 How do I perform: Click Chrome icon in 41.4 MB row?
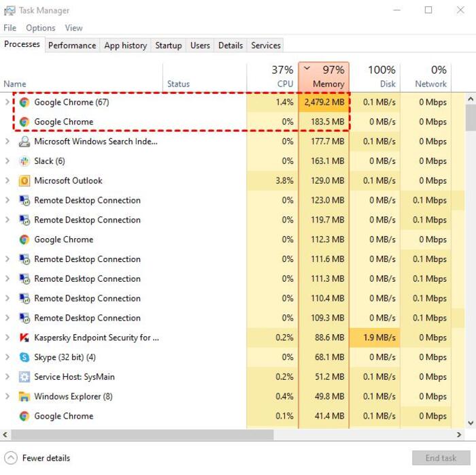click(24, 416)
